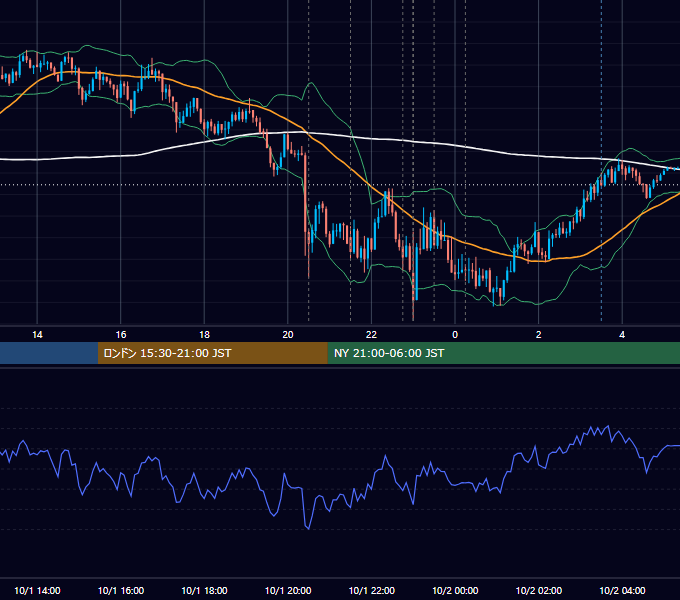Click the 18 hour label on price chart axis
This screenshot has width=680, height=600.
click(x=204, y=335)
